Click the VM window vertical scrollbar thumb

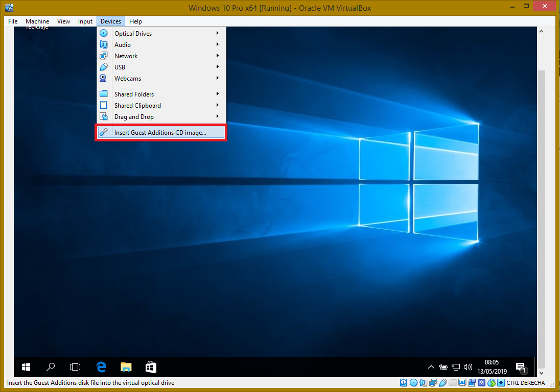click(x=542, y=219)
